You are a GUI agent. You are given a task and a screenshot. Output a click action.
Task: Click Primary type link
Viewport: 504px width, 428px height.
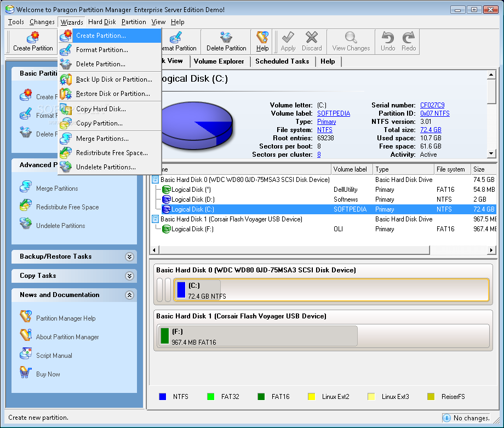point(327,122)
